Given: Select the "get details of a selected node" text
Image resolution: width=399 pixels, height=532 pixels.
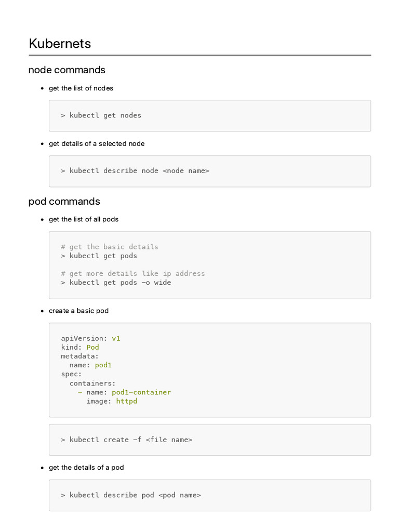Looking at the screenshot, I should 97,143.
